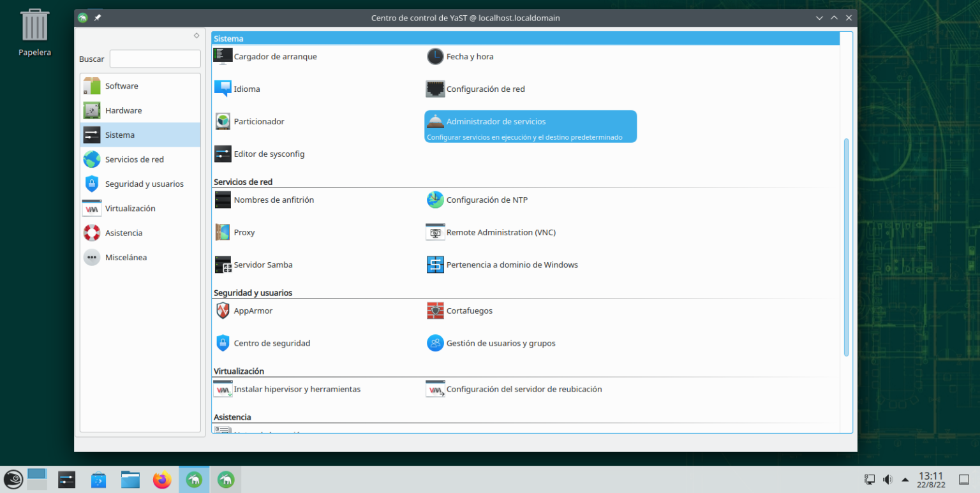
Task: Launch Configuración de NTP
Action: pos(487,200)
